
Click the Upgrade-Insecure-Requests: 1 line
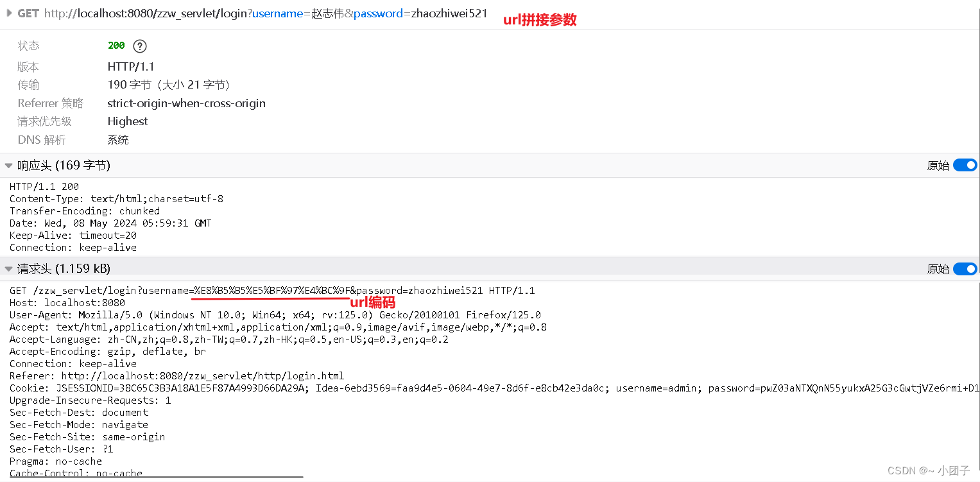pos(90,400)
